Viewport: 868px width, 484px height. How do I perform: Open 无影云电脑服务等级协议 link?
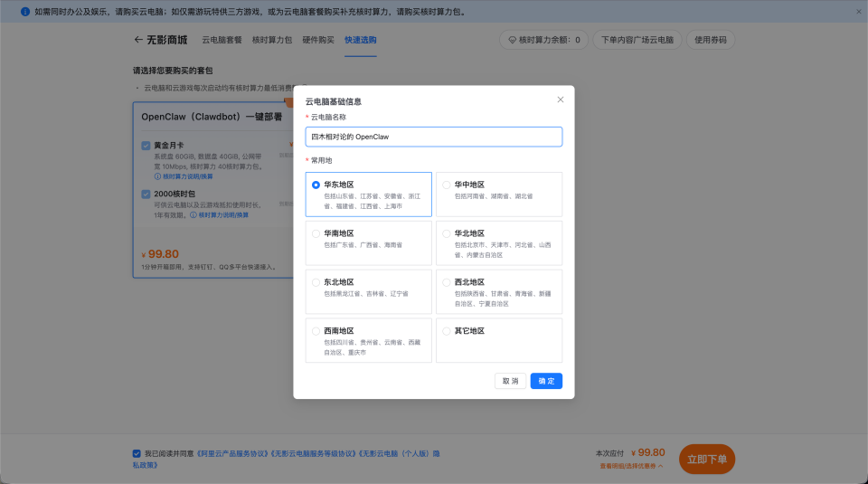[x=314, y=453]
